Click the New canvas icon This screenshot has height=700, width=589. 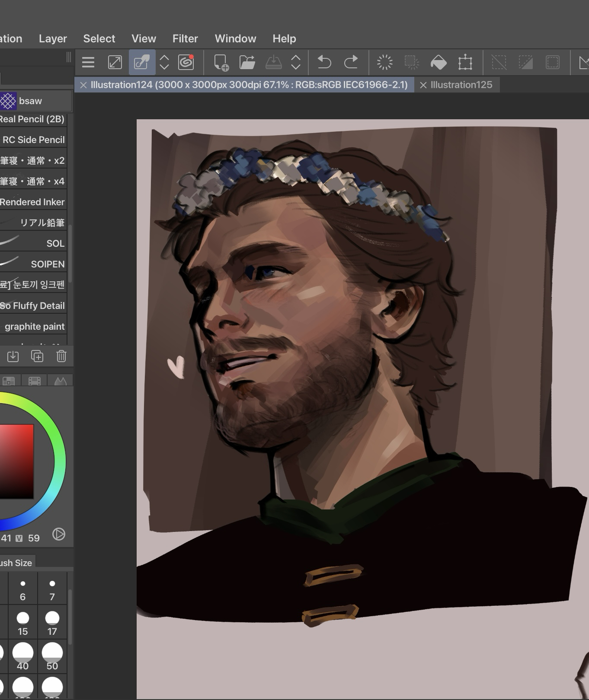[221, 63]
